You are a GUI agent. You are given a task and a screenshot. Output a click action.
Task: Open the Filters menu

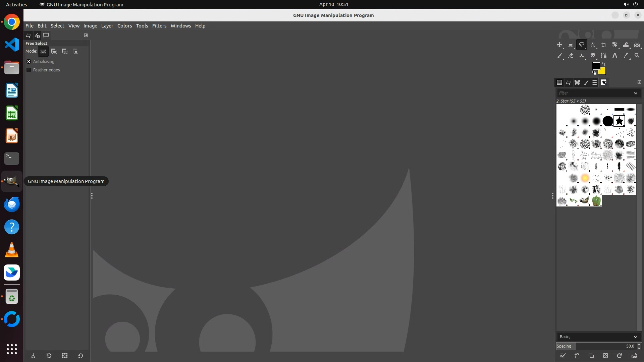(x=159, y=26)
